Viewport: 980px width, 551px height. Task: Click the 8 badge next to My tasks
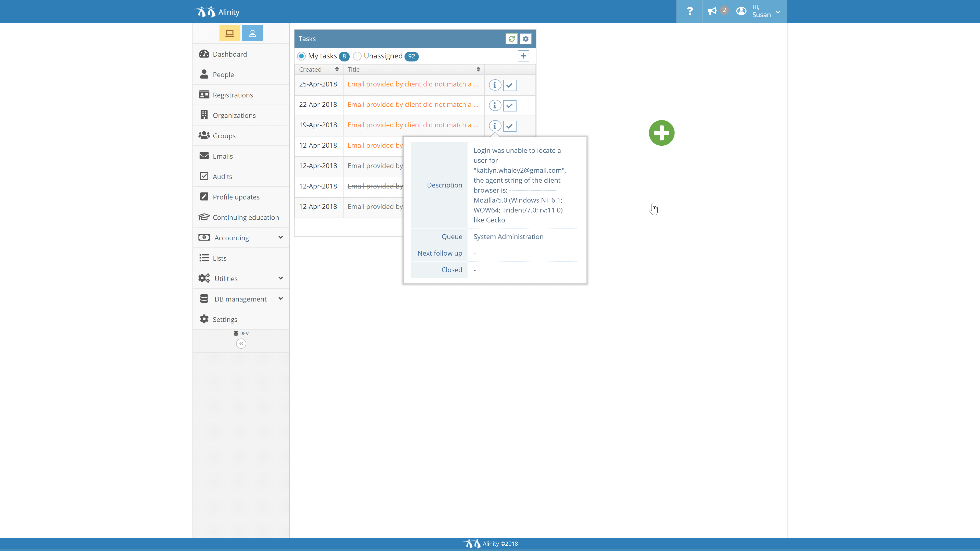344,56
